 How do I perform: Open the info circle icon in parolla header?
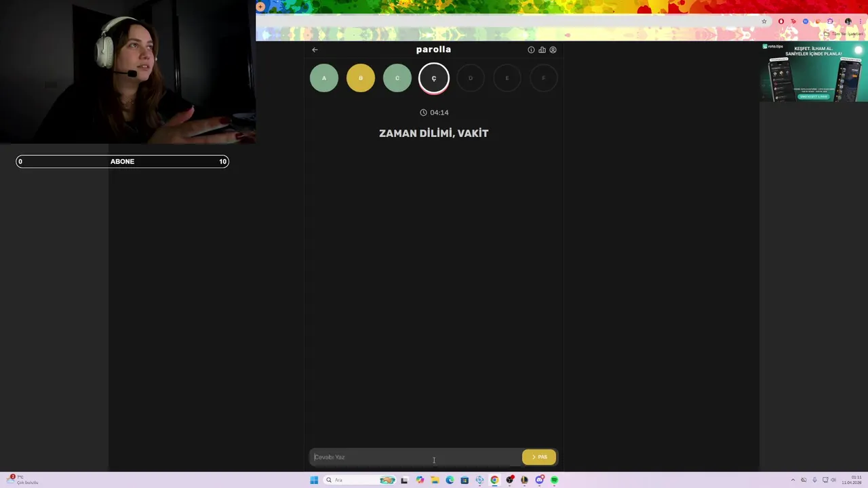(x=531, y=49)
